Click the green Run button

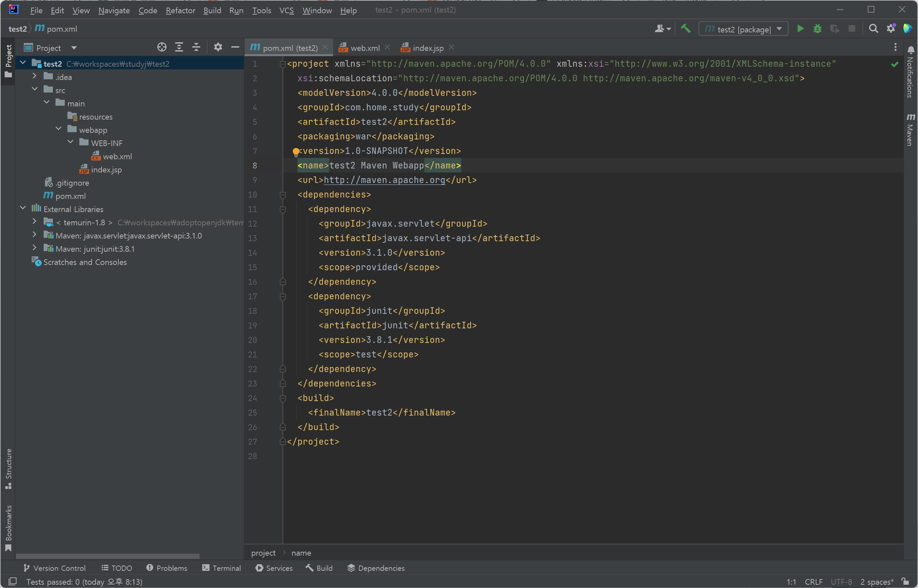800,29
